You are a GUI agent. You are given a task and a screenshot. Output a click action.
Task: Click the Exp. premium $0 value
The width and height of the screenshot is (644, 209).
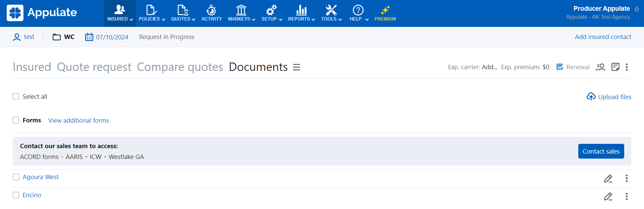pyautogui.click(x=546, y=67)
